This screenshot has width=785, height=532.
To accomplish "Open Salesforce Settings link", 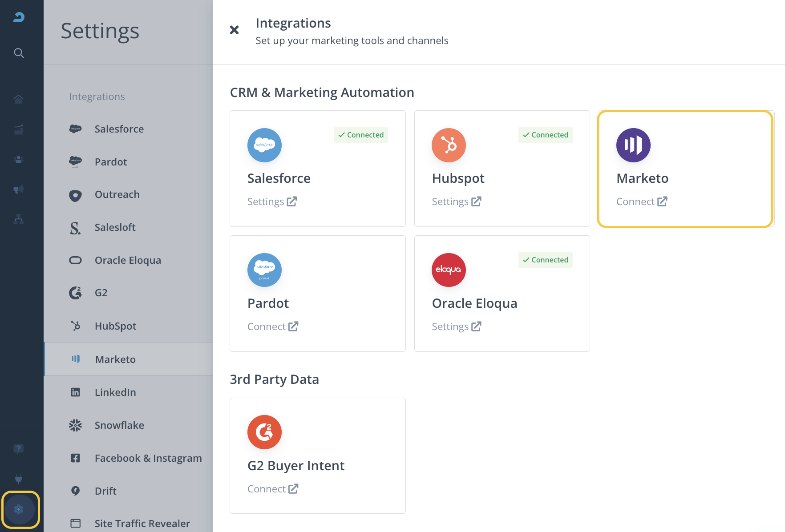I will tap(272, 202).
